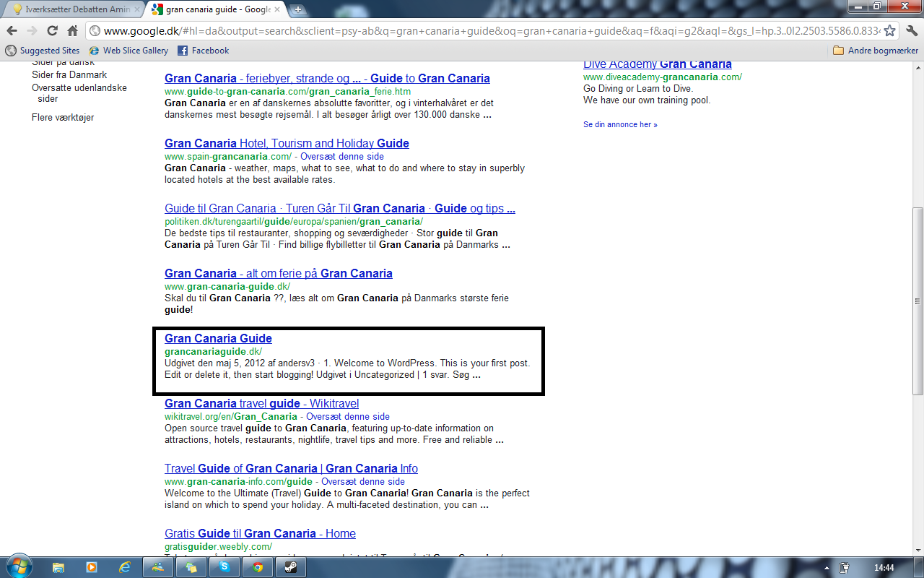Switch to Chrome in the taskbar
The width and height of the screenshot is (924, 578).
point(258,567)
